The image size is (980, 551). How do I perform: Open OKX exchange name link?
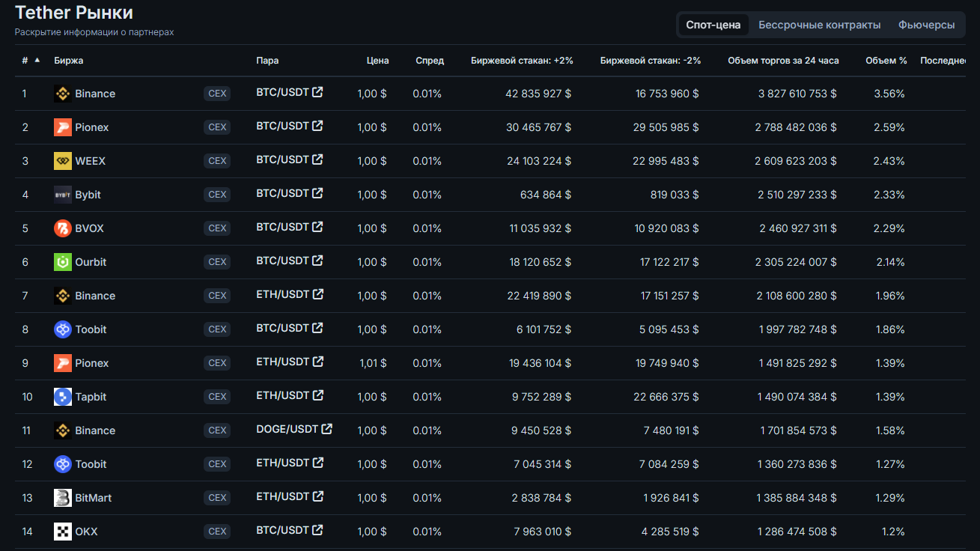(86, 532)
